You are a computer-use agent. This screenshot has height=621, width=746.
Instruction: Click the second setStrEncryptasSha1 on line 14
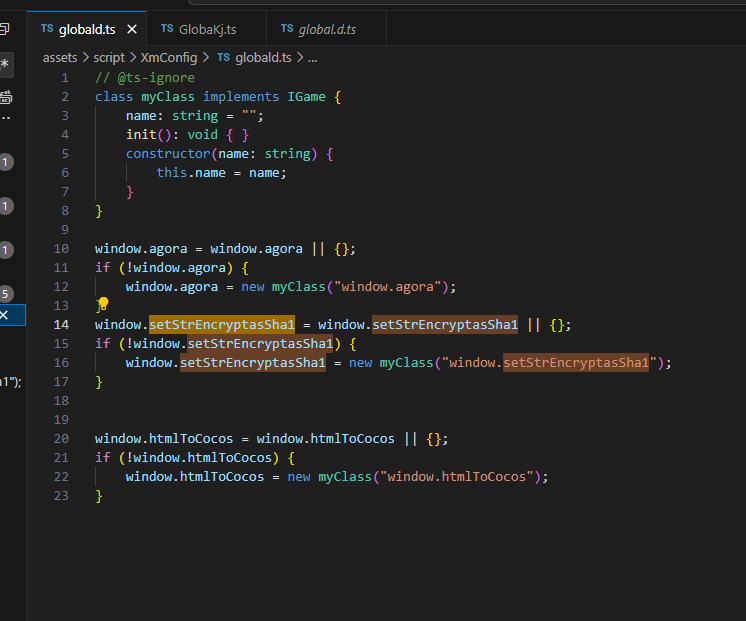[x=445, y=325]
